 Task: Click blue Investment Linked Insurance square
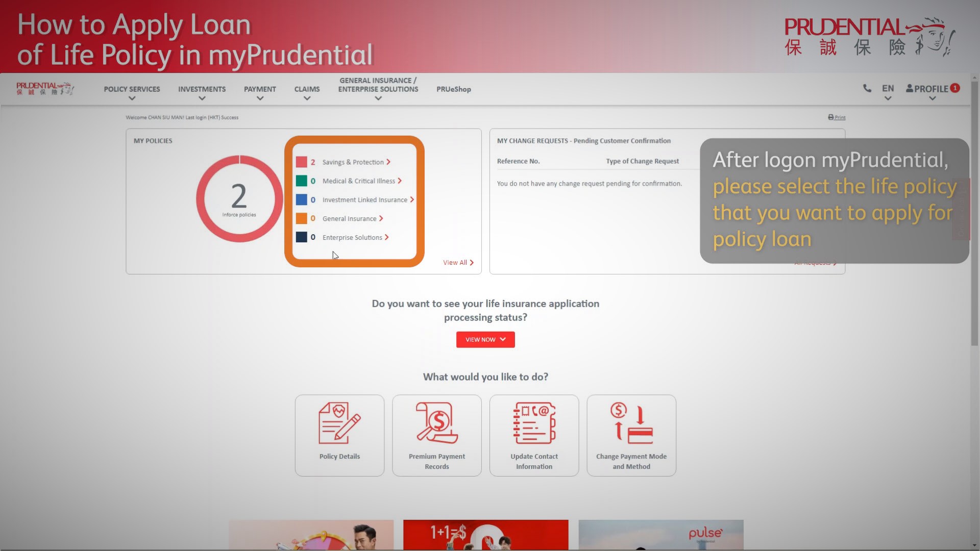coord(302,200)
